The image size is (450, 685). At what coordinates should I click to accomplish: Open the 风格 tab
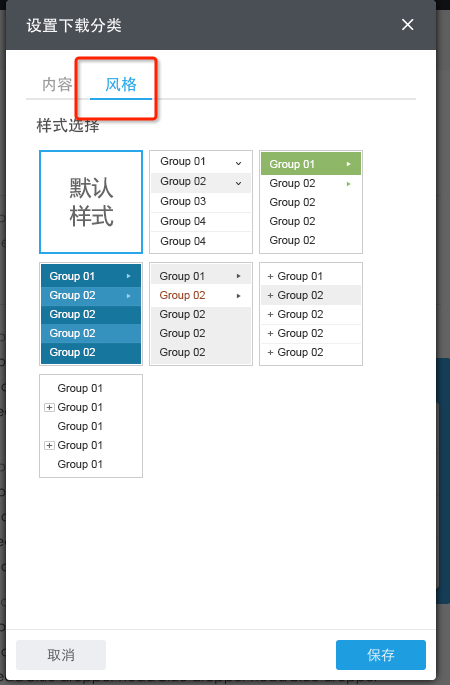pos(121,84)
